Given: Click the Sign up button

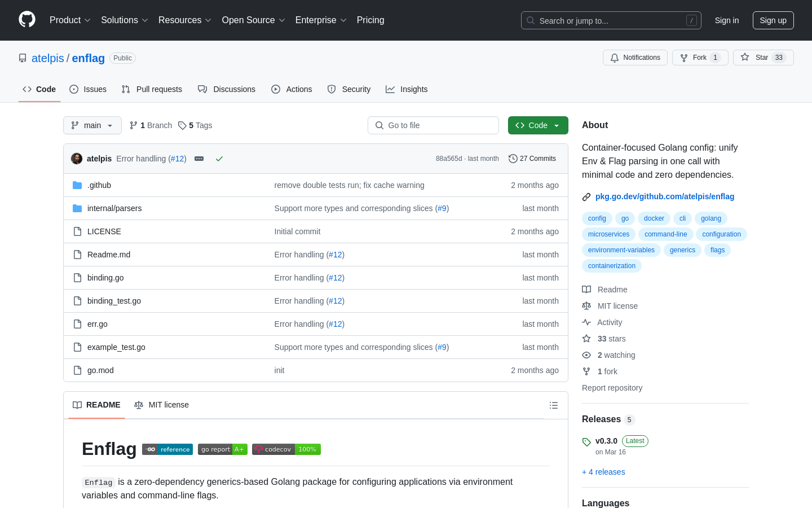Looking at the screenshot, I should tap(773, 20).
